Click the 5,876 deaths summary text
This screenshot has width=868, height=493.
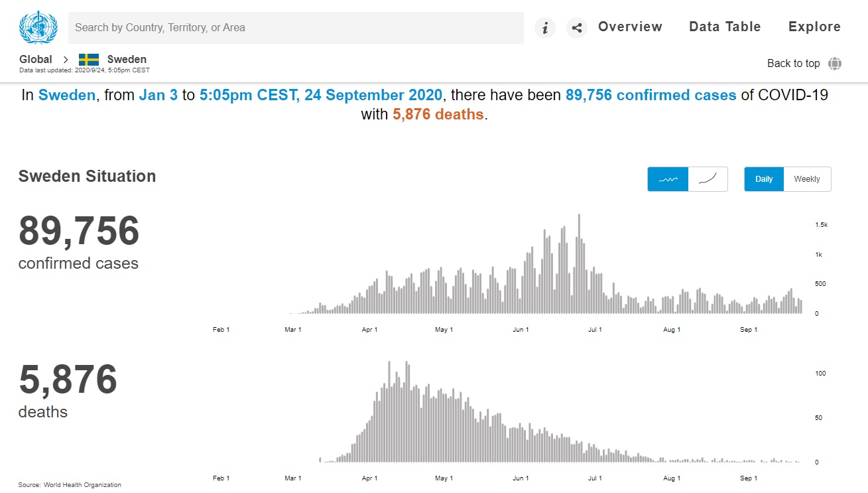[x=438, y=114]
